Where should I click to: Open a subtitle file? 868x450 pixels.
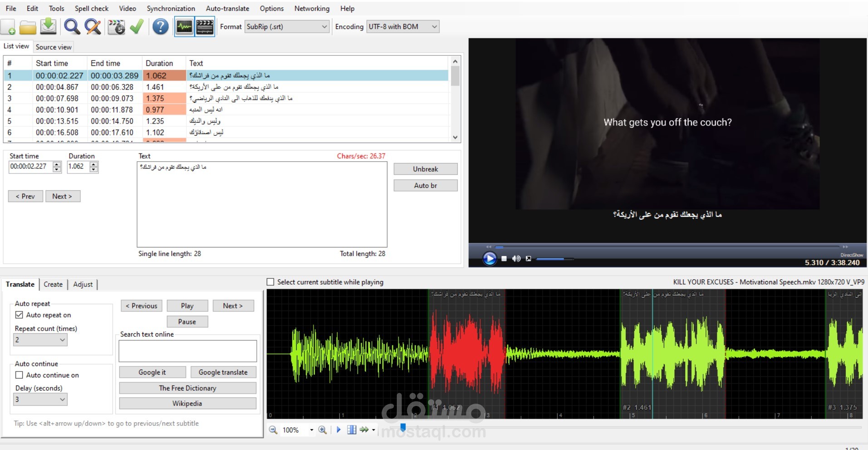pyautogui.click(x=28, y=26)
